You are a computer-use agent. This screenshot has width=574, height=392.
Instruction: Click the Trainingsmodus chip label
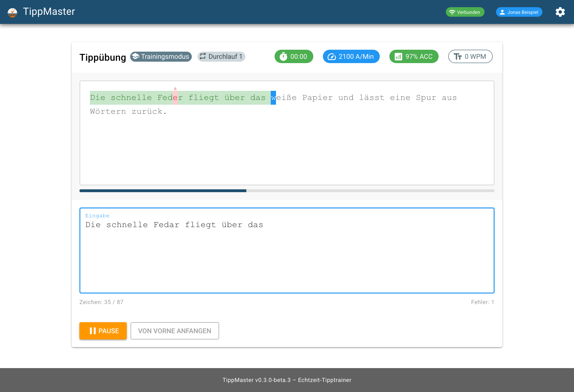pyautogui.click(x=165, y=56)
